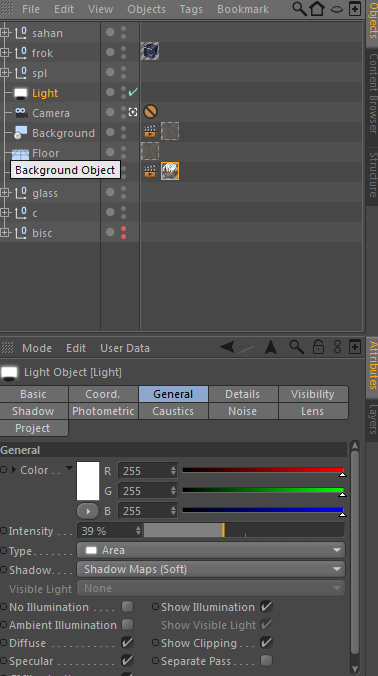The width and height of the screenshot is (378, 676).
Task: Click the camera active view toggle icon
Action: (x=133, y=112)
